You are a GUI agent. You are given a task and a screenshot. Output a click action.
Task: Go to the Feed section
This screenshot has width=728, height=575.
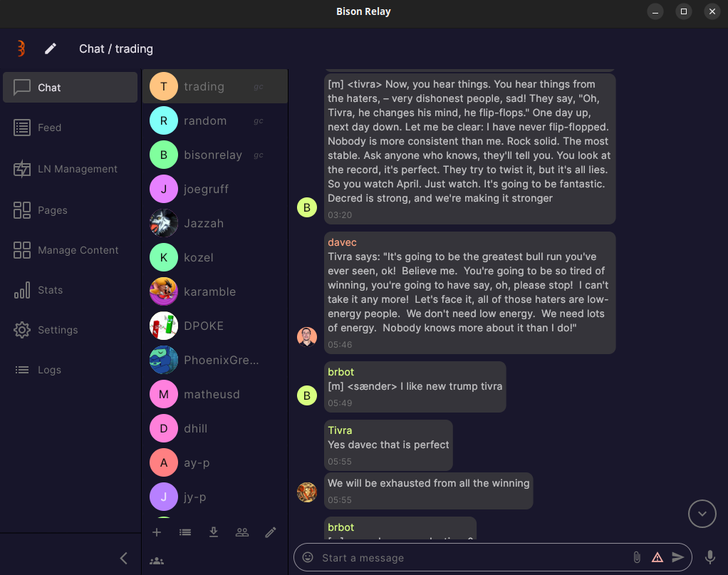coord(49,128)
